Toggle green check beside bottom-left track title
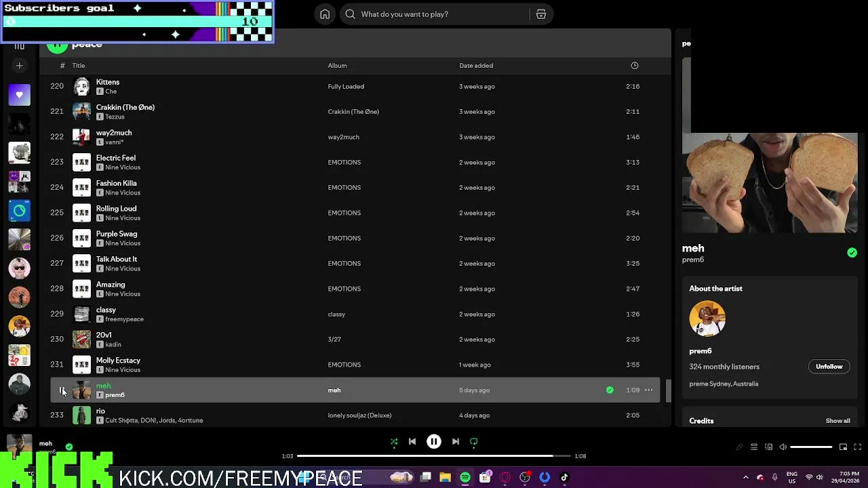This screenshot has width=868, height=488. (69, 447)
